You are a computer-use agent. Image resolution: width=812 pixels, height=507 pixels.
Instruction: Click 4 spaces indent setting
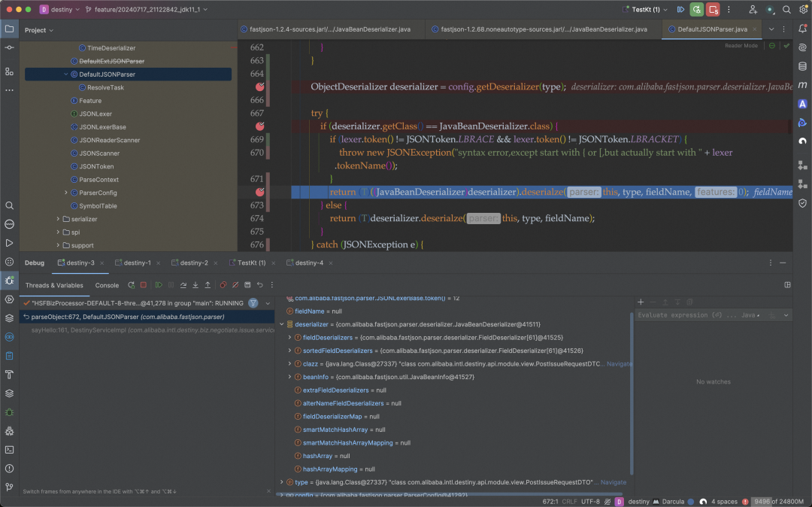(x=724, y=501)
